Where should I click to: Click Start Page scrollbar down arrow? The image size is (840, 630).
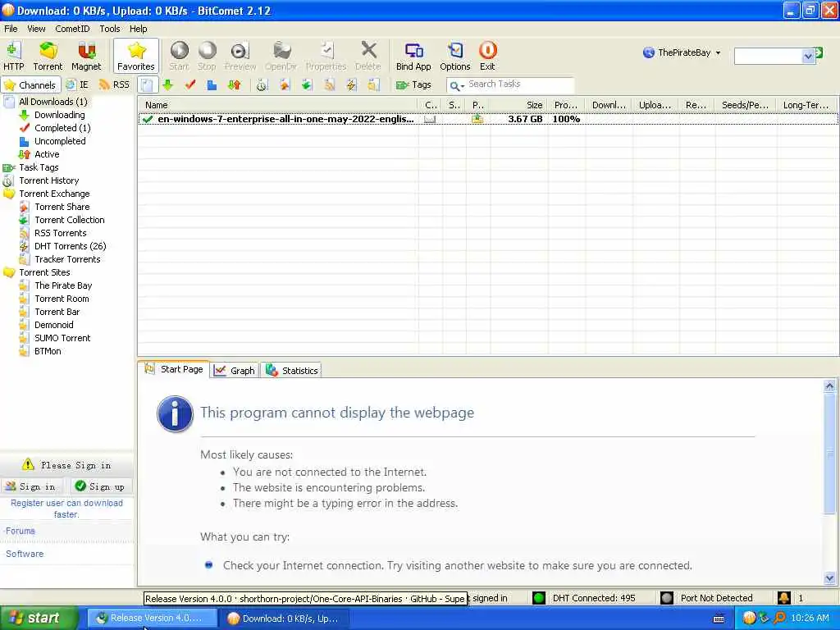tap(829, 578)
